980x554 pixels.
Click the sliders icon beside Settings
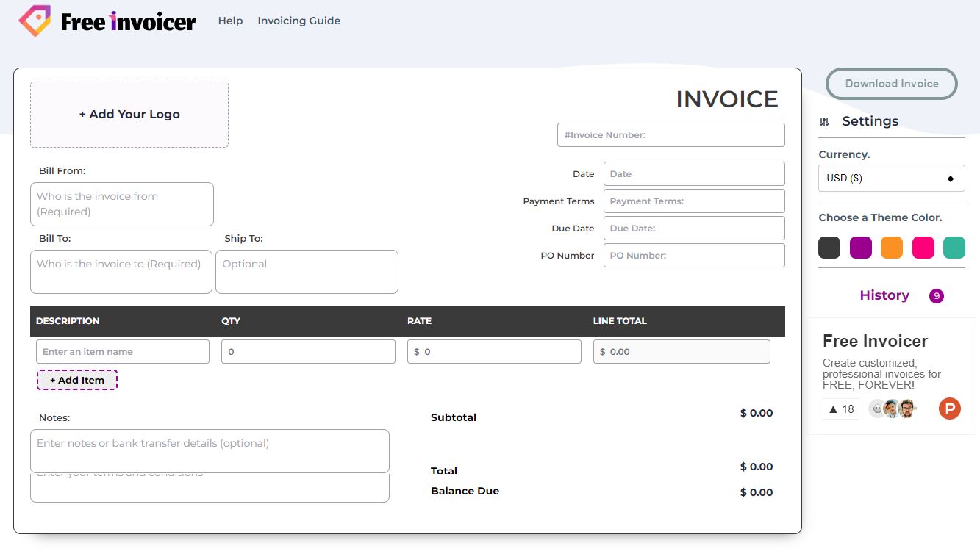[x=824, y=121]
